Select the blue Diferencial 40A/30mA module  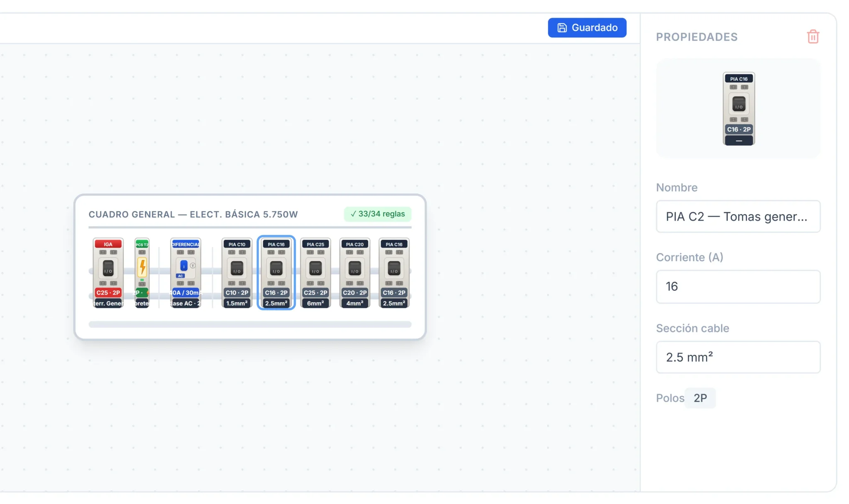pyautogui.click(x=186, y=273)
